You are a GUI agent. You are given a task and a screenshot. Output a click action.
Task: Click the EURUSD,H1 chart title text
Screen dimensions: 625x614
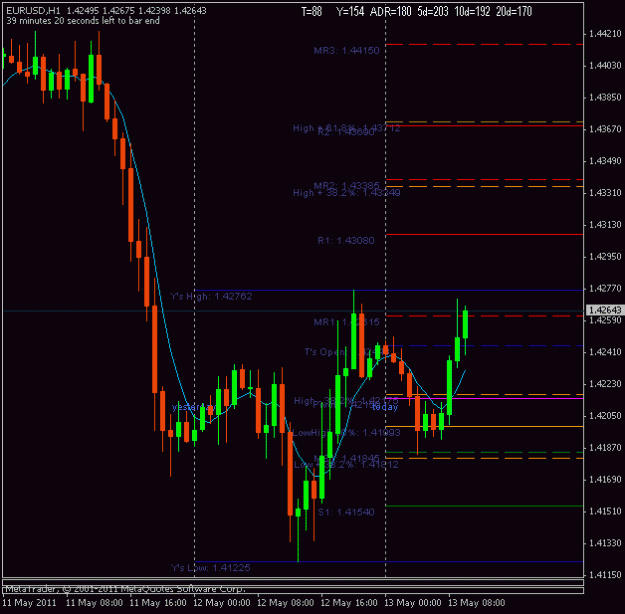(x=33, y=11)
